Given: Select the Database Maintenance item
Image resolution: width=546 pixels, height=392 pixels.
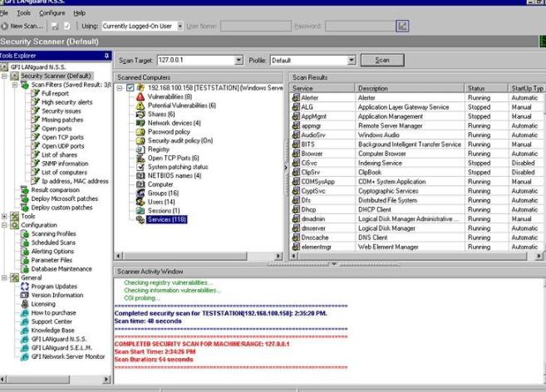Looking at the screenshot, I should point(61,269).
